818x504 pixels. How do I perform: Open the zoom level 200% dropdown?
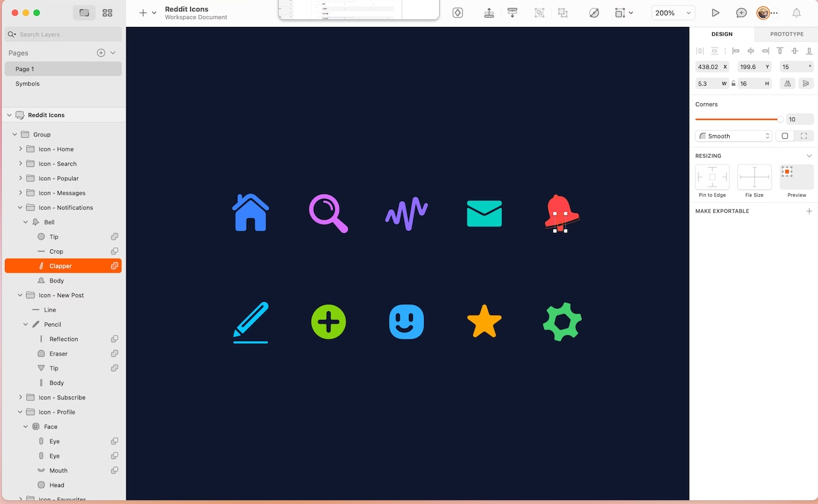point(673,13)
